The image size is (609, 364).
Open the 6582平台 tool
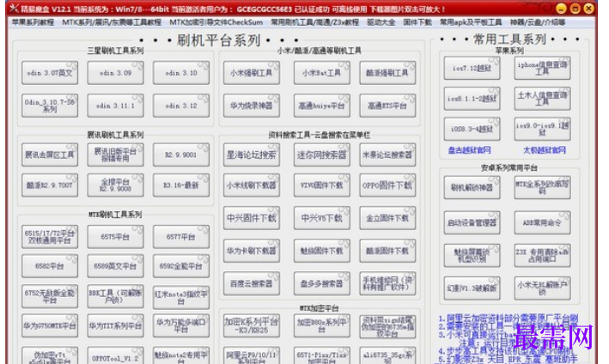point(50,266)
